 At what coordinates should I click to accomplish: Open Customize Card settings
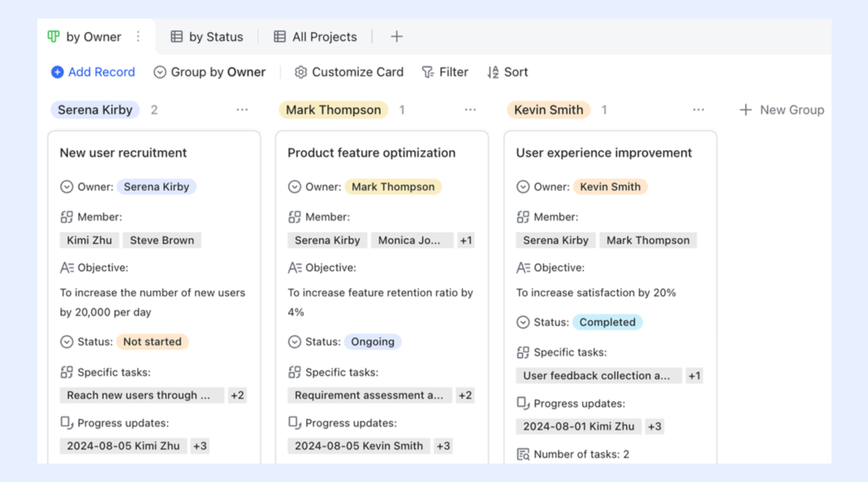coord(349,72)
